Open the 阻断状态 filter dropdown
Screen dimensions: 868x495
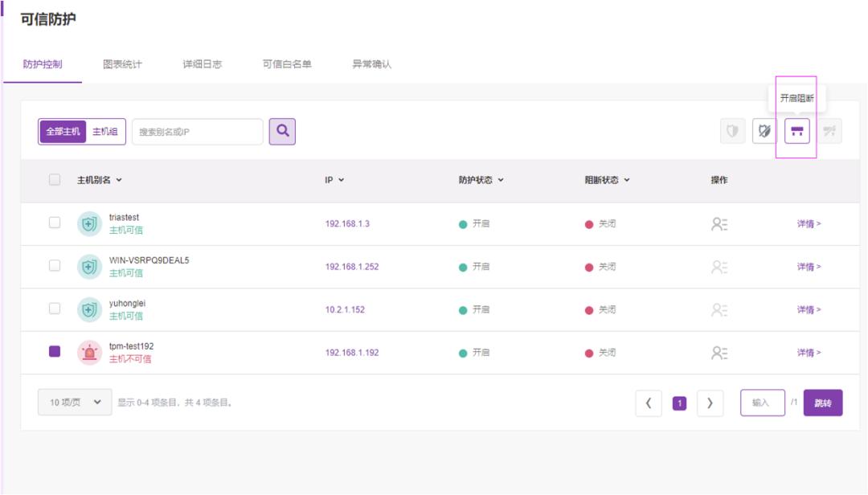click(x=628, y=181)
